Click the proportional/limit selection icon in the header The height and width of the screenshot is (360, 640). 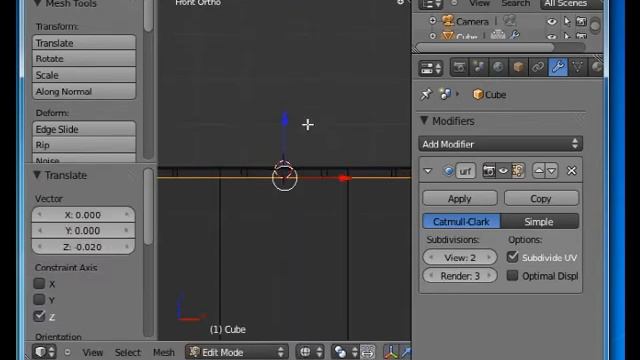tap(368, 352)
